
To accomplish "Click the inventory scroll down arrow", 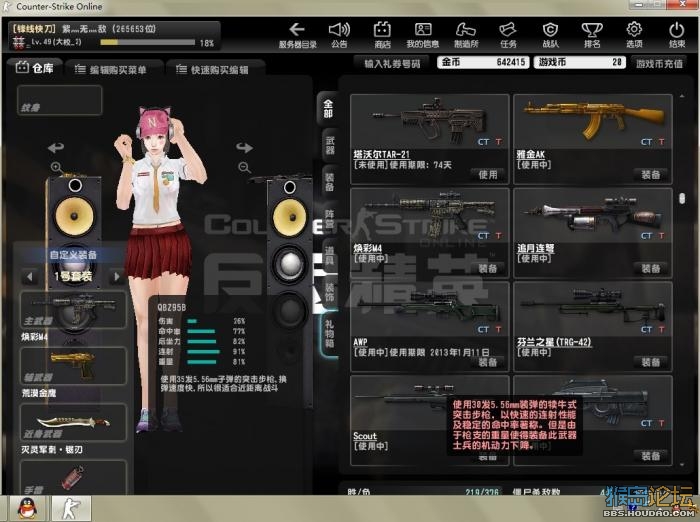I will 682,464.
